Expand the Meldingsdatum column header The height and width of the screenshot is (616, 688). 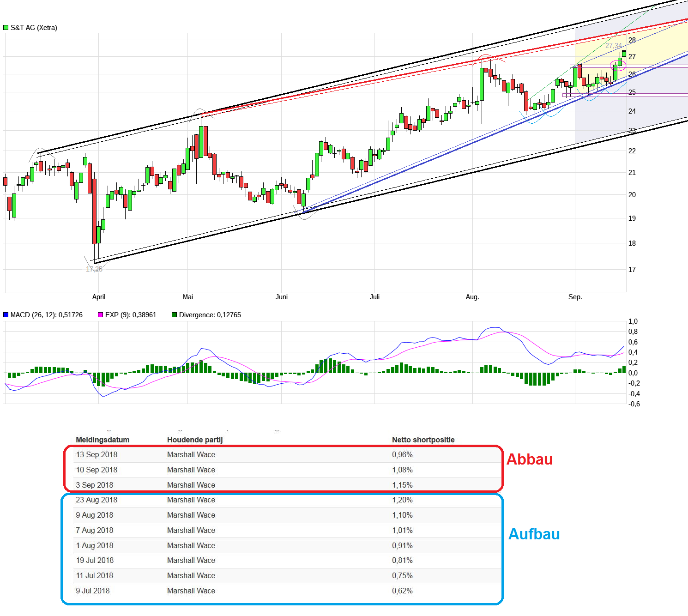[103, 440]
